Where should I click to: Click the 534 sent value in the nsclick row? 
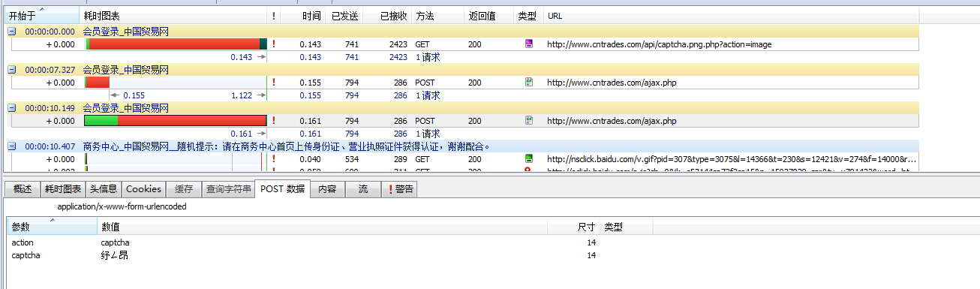(351, 159)
